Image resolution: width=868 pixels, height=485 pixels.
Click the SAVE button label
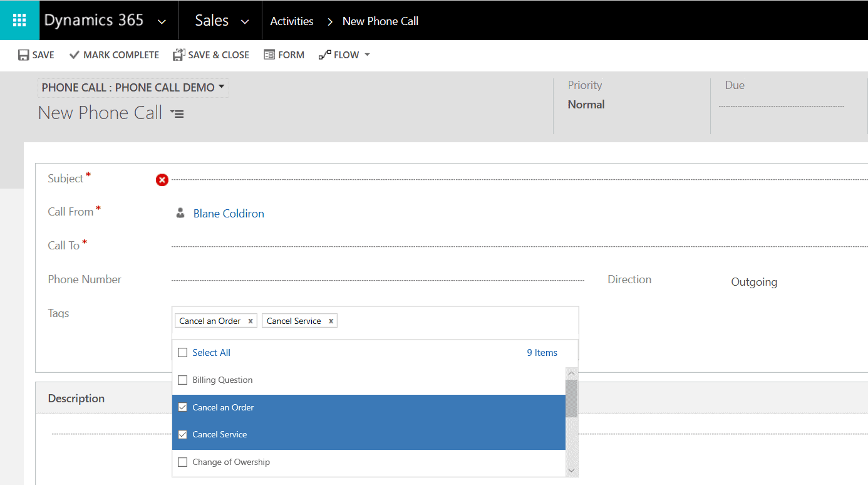(43, 55)
